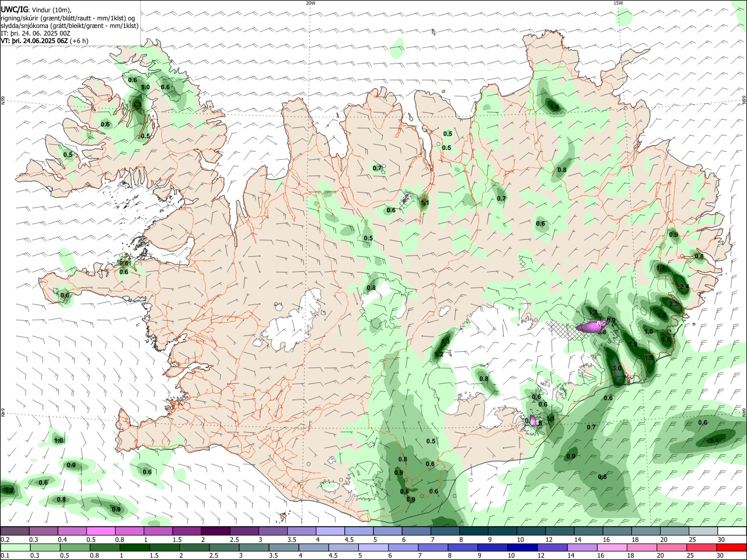Click the upper legend teal swatch at 8
The height and width of the screenshot is (560, 747).
(473, 531)
